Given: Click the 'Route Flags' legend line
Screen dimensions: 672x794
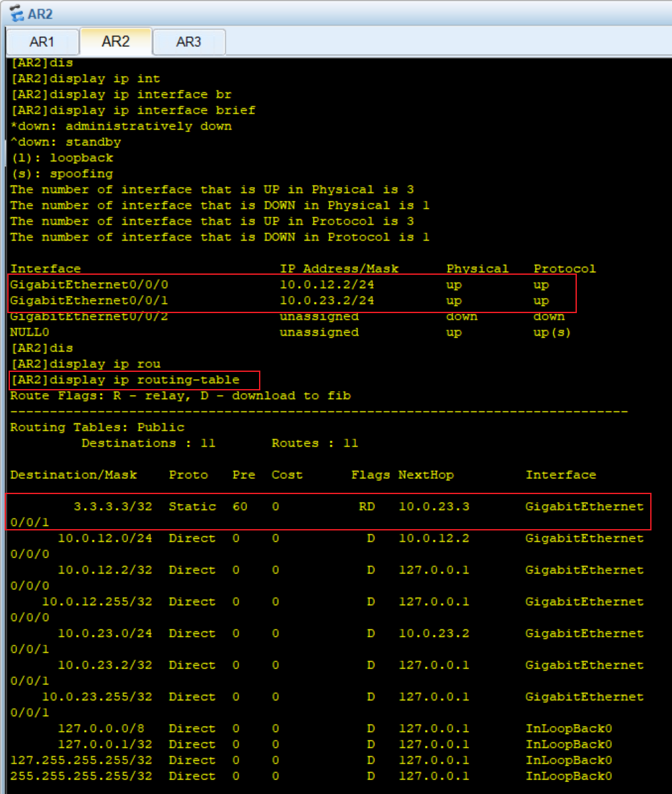Looking at the screenshot, I should [x=180, y=396].
